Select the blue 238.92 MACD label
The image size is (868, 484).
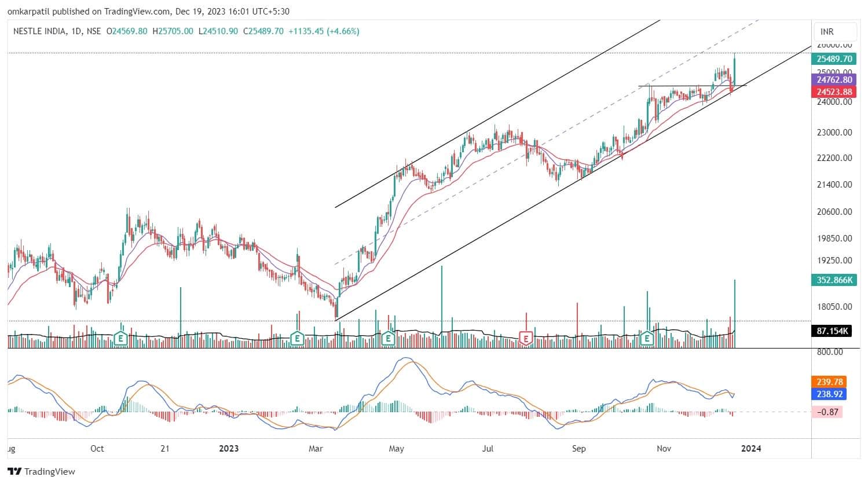(x=829, y=394)
